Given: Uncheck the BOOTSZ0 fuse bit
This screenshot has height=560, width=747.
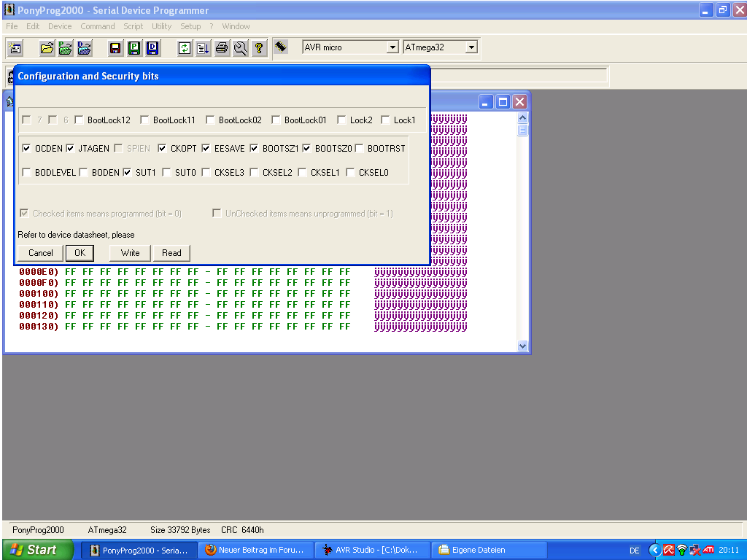Looking at the screenshot, I should [307, 149].
